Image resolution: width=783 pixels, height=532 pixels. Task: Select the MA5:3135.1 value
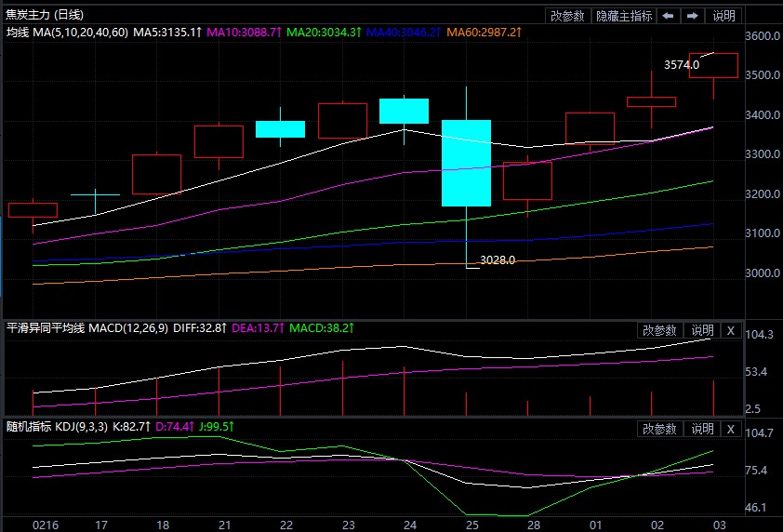(x=167, y=33)
